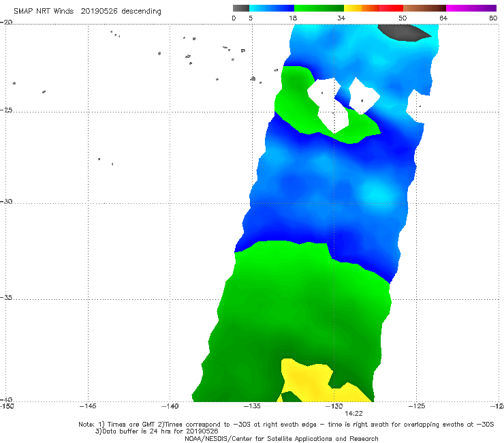The width and height of the screenshot is (504, 443).
Task: Click the NOAA/NESDIS credit line
Action: (x=281, y=439)
